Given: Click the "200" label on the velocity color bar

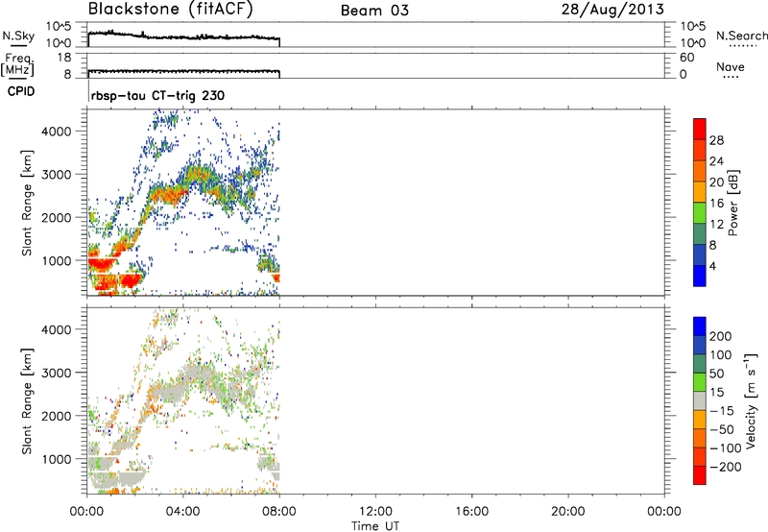Looking at the screenshot, I should 720,336.
